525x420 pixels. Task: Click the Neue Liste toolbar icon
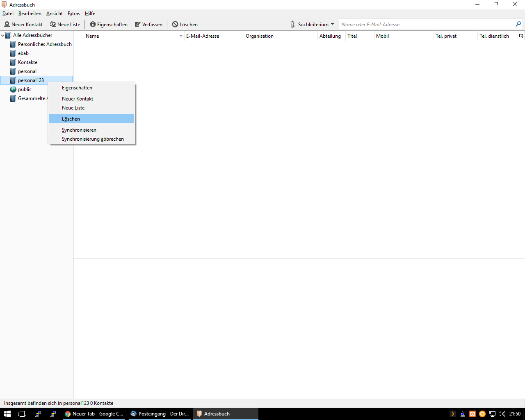coord(53,25)
